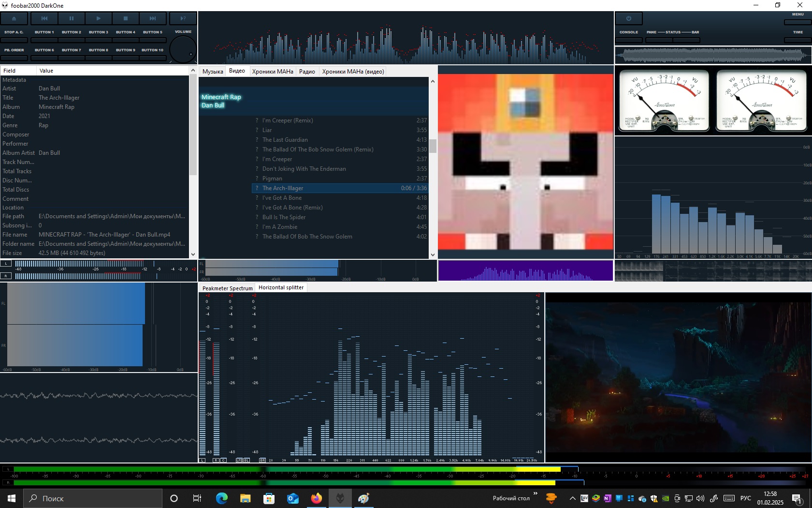Stop playback with the square button
The width and height of the screenshot is (812, 508).
(x=126, y=18)
